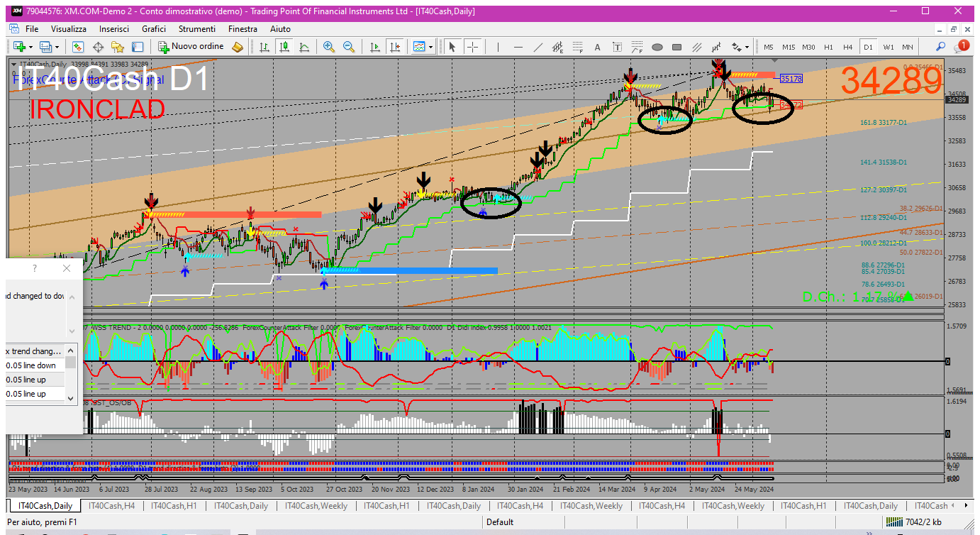Select the text label tool
The width and height of the screenshot is (980, 535).
tap(617, 47)
